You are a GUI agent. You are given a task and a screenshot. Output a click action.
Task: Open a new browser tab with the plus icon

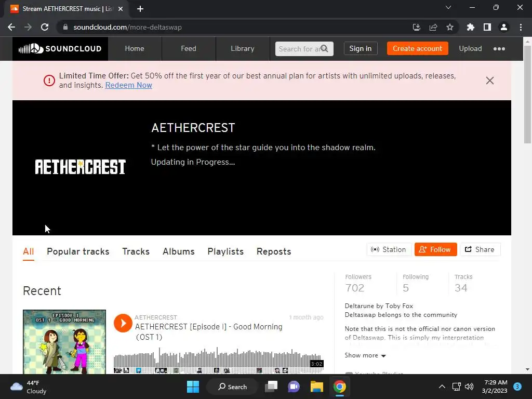coord(140,9)
